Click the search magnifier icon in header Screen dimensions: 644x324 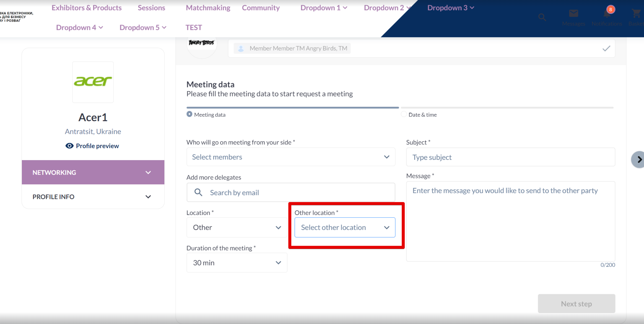coord(542,17)
